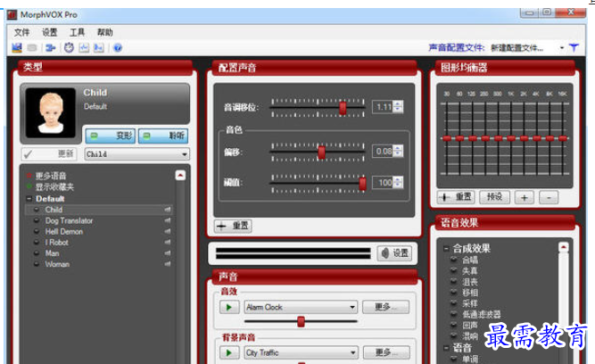Click the up arrow of the 音调移位 (pitch shift) spinner

point(398,103)
